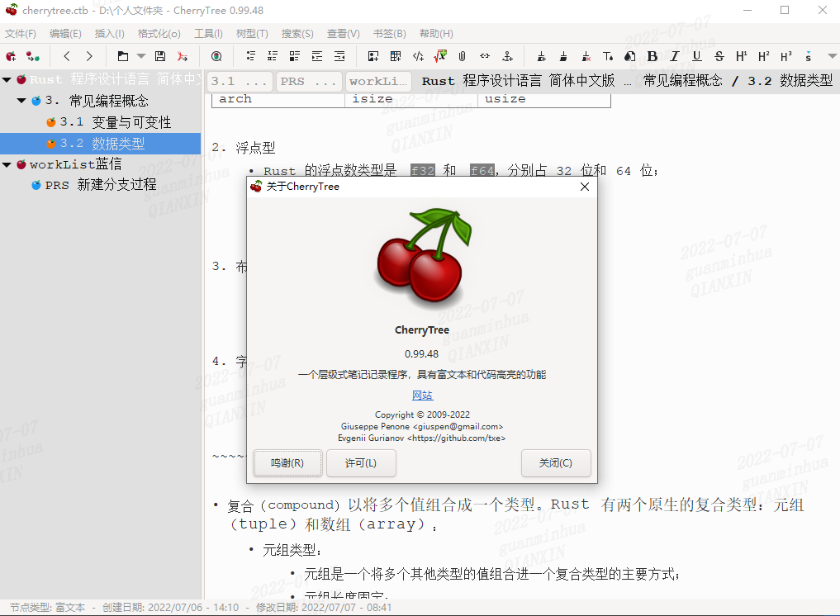The image size is (840, 616).
Task: Insert image via toolbar icon
Action: pyautogui.click(x=373, y=56)
